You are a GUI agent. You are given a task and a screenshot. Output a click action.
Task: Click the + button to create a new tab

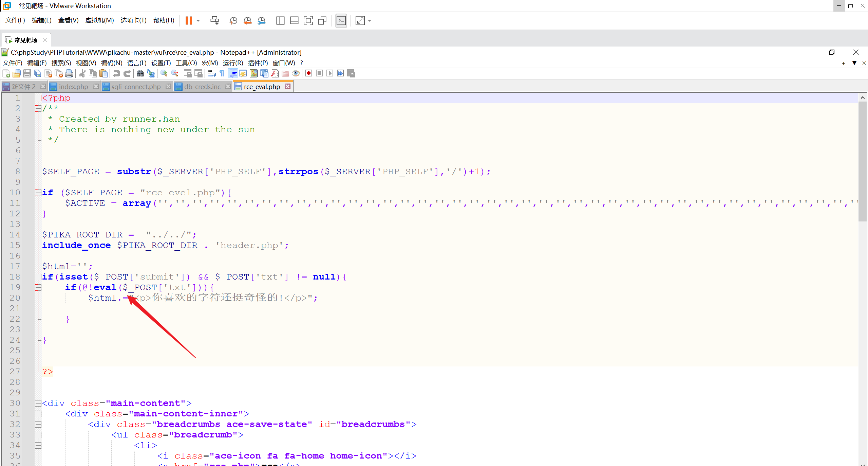click(x=843, y=63)
